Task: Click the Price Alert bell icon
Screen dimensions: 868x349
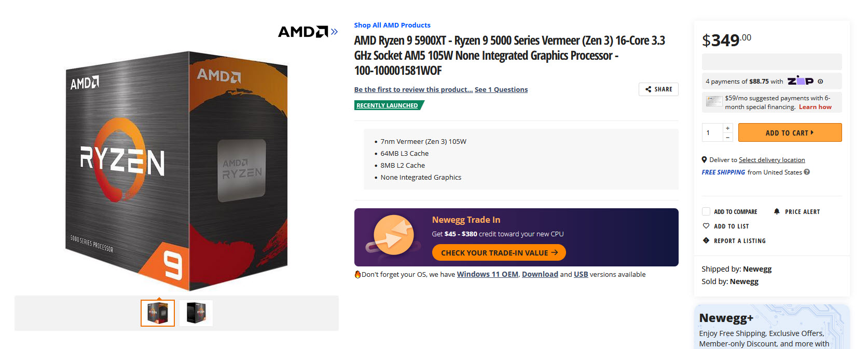Action: [x=777, y=211]
